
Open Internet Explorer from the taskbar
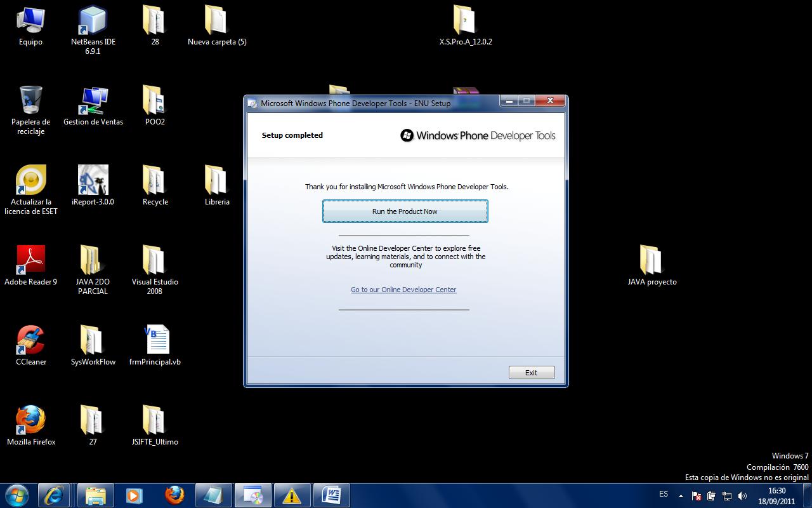tap(54, 495)
